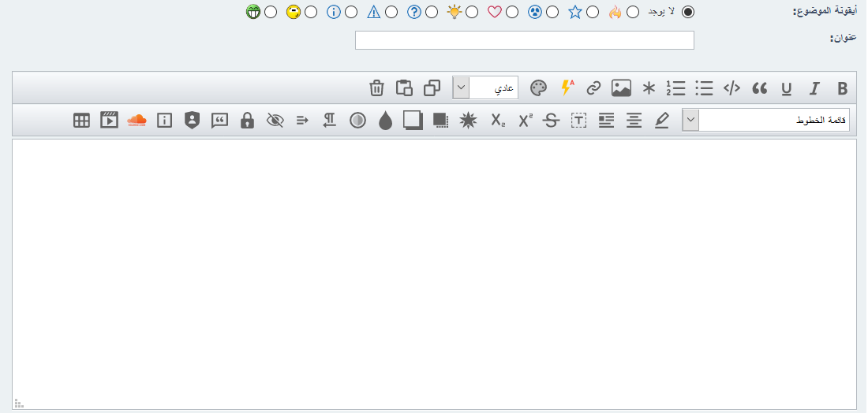Image resolution: width=868 pixels, height=413 pixels.
Task: Insert a link with the chain icon
Action: point(593,88)
